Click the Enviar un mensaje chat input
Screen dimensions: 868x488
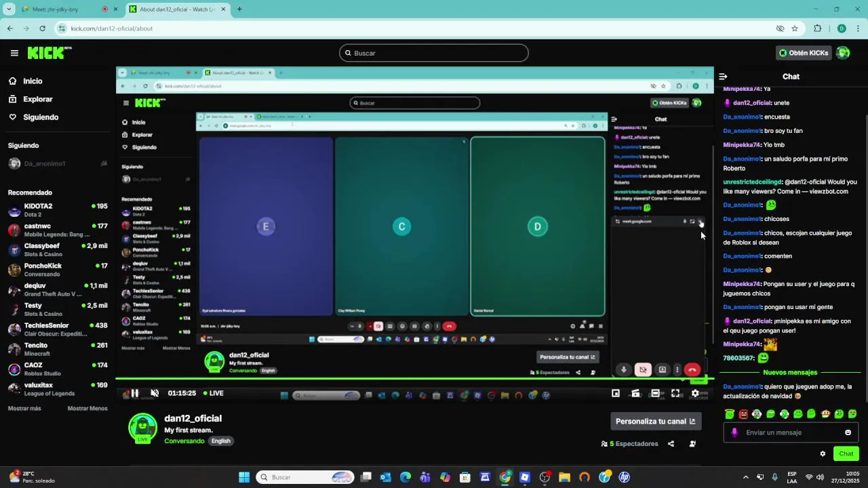point(791,432)
